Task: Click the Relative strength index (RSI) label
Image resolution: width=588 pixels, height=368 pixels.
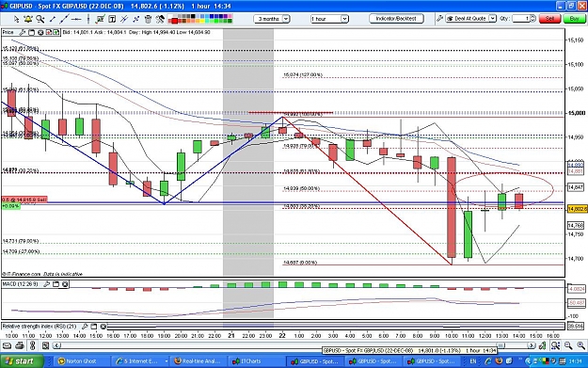Action: [40, 327]
